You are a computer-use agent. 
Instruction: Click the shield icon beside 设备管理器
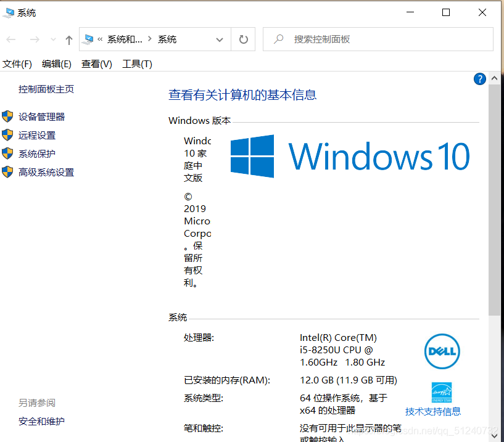coord(7,117)
